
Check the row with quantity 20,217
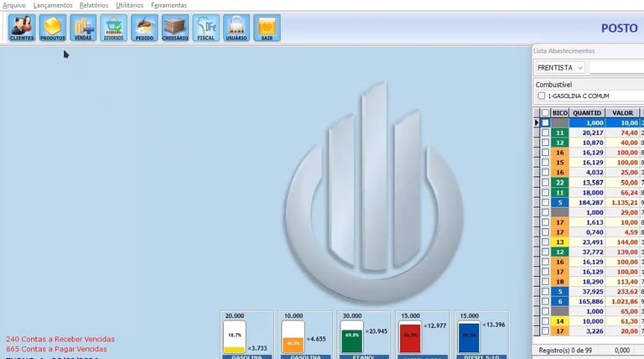[545, 133]
